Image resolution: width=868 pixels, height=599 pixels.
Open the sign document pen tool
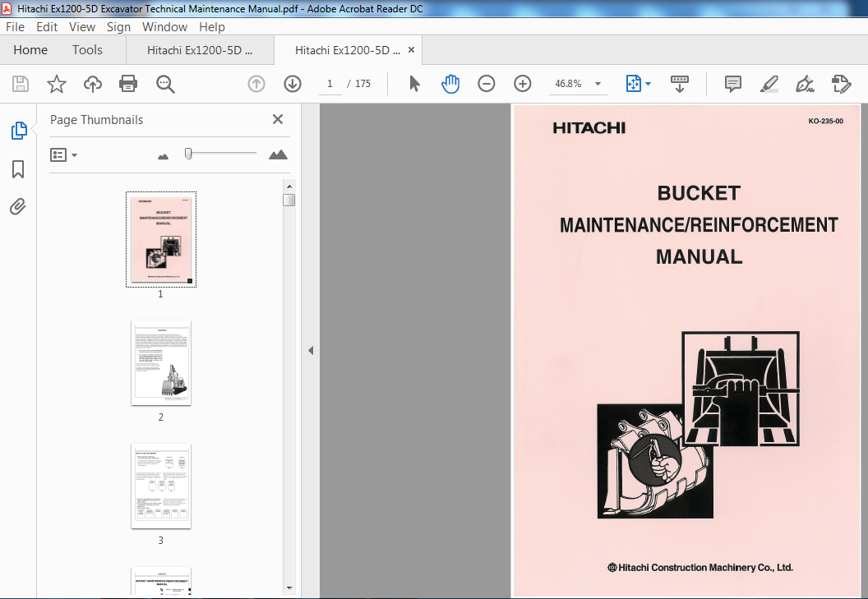[805, 84]
